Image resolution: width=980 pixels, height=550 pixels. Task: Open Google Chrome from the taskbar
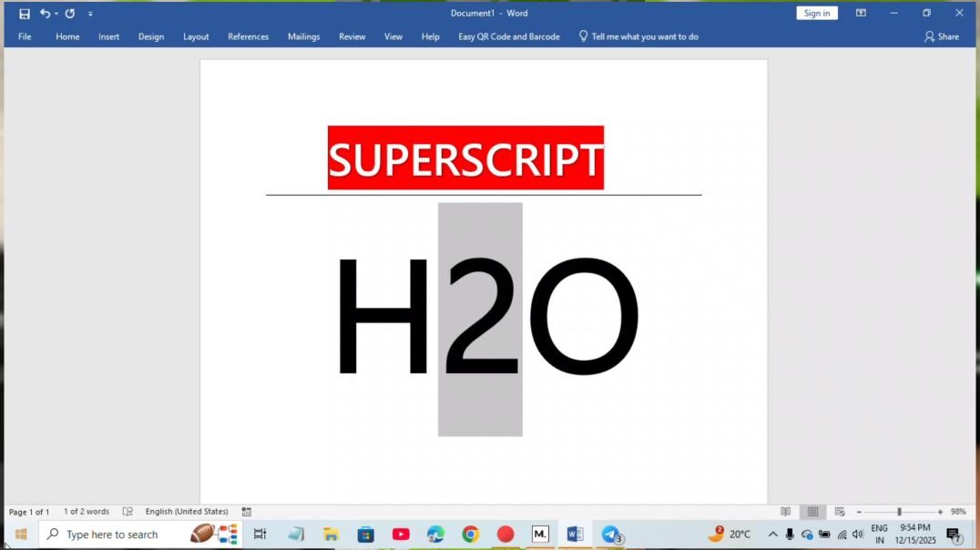tap(470, 534)
